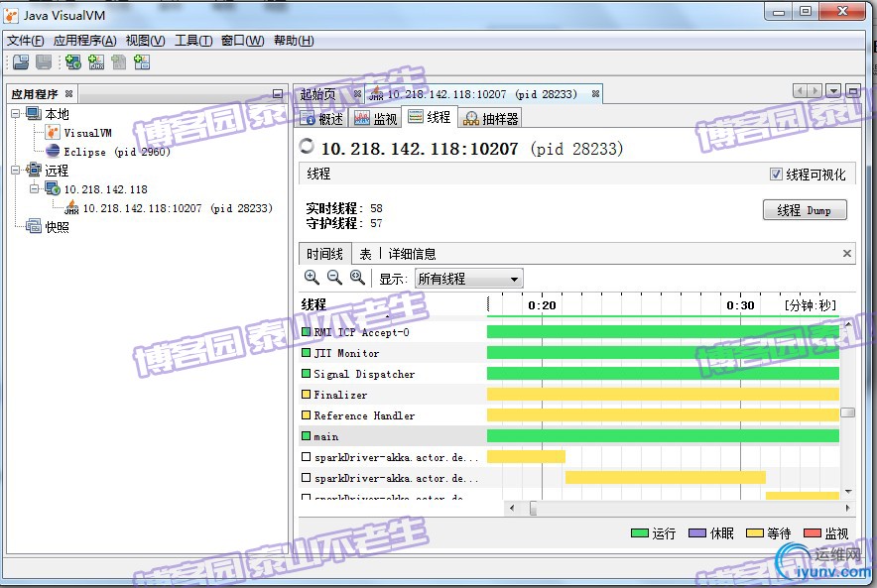Click the green square beside main thread

(306, 436)
